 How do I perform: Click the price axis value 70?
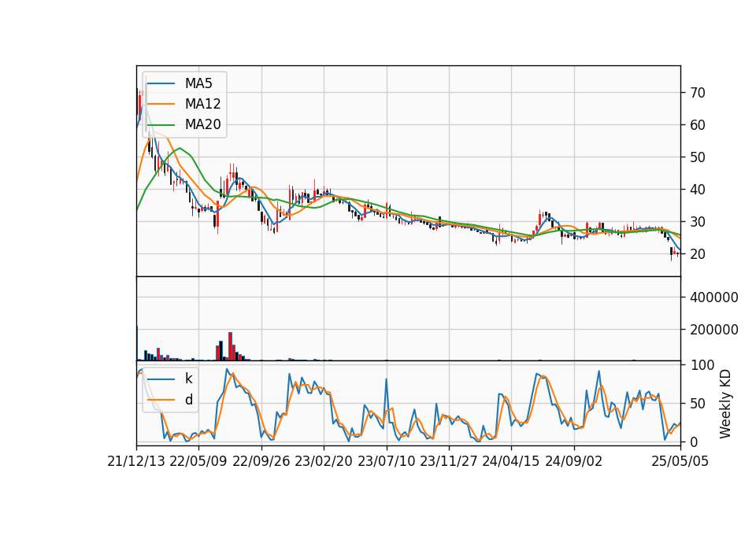coord(697,93)
